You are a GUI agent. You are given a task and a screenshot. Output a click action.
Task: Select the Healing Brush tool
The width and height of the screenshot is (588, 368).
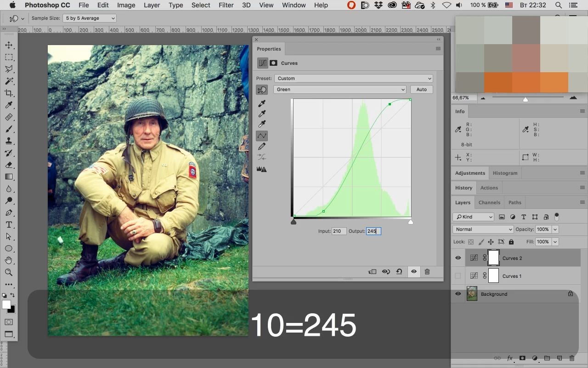9,117
